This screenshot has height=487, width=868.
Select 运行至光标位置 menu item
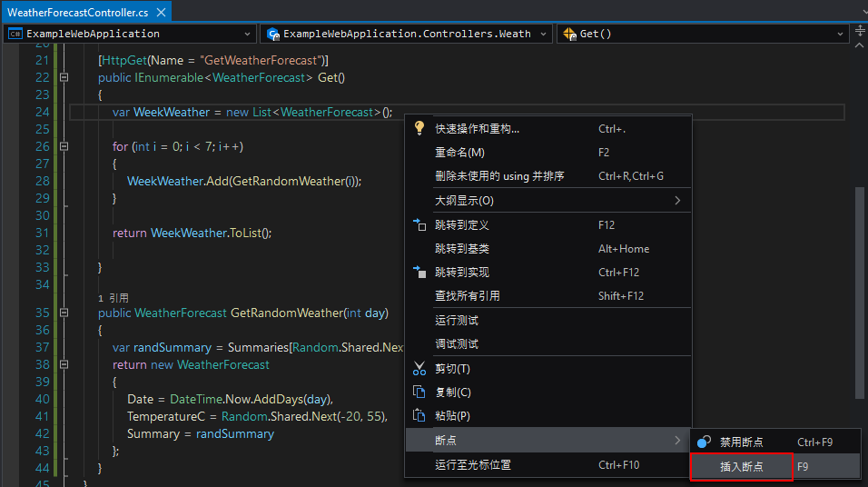[x=548, y=465]
